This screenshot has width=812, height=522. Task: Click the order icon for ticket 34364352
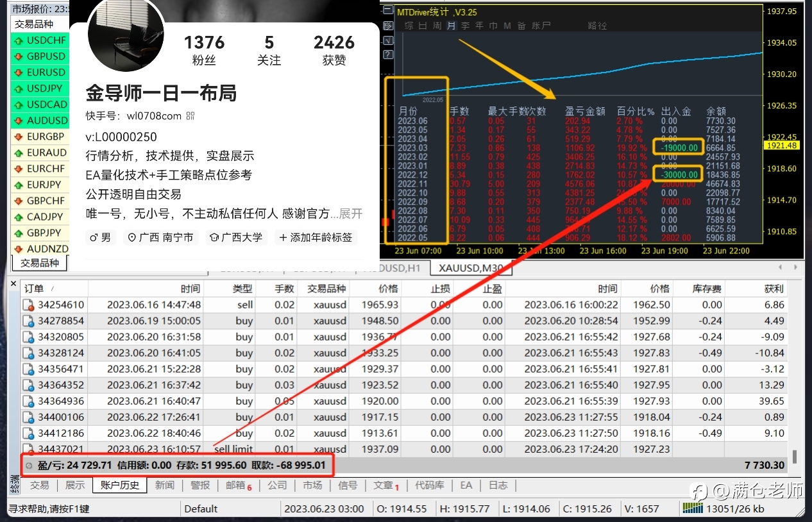(x=28, y=385)
